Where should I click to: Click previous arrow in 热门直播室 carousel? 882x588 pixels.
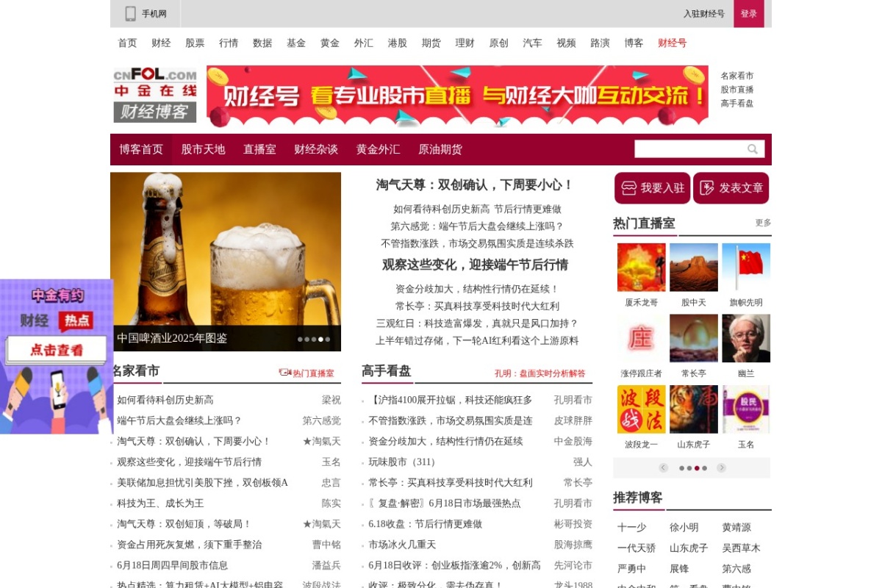663,468
